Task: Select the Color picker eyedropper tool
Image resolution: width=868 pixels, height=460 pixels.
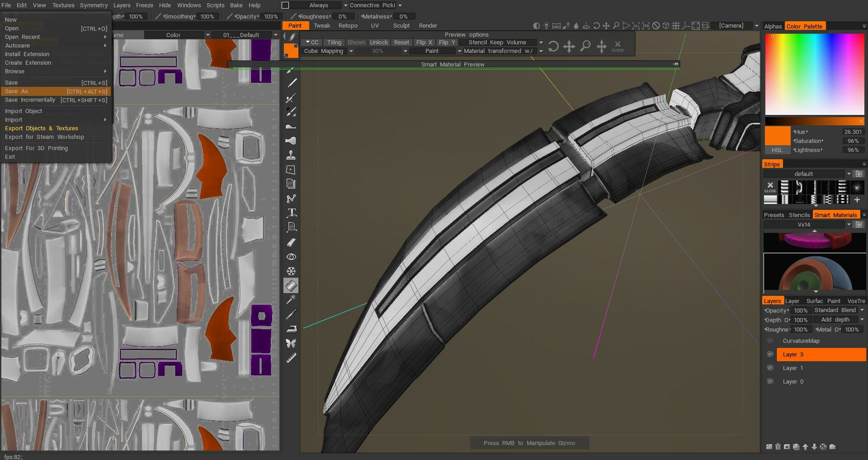Action: (291, 314)
